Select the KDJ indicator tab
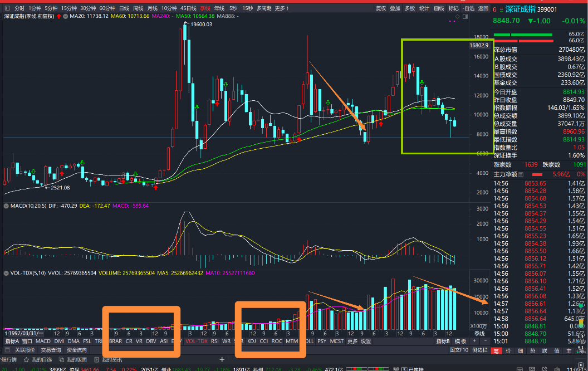 point(252,341)
